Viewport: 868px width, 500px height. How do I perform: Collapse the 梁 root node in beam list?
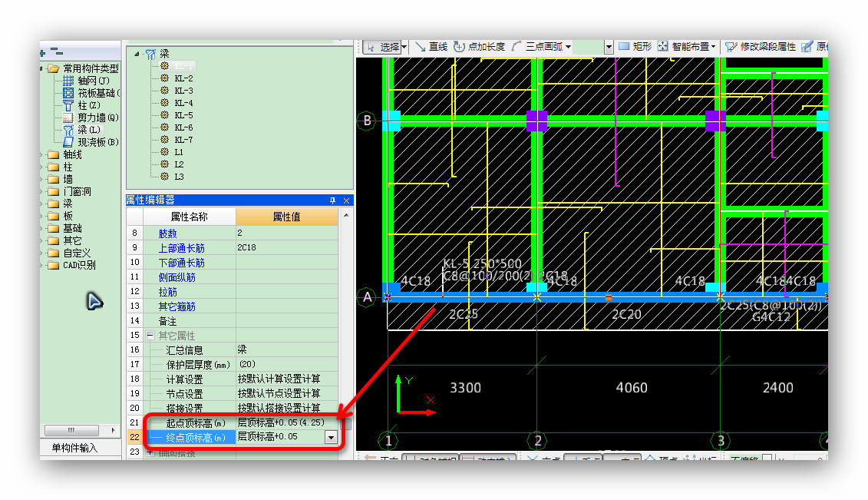coord(137,54)
